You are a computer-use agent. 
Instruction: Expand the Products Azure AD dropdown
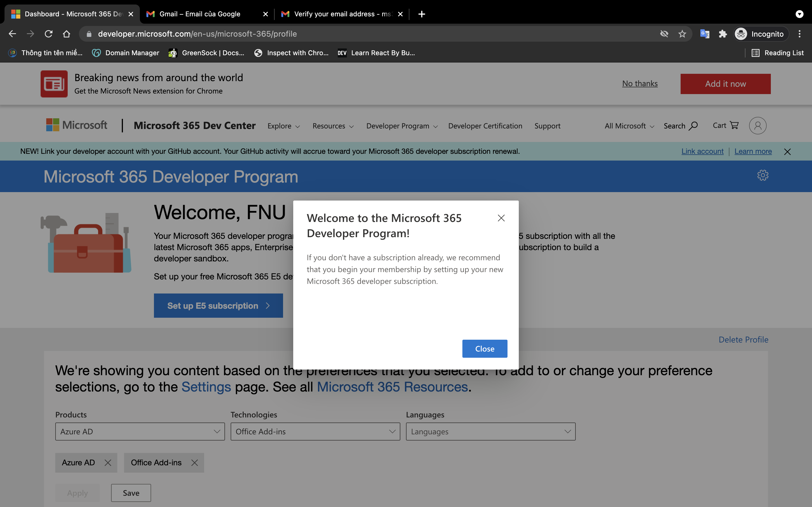140,432
